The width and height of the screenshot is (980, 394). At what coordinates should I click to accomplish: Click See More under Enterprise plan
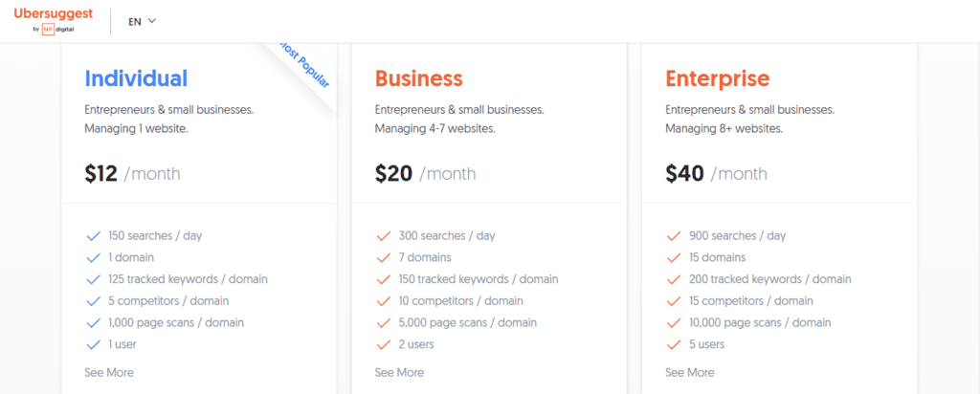pos(689,373)
